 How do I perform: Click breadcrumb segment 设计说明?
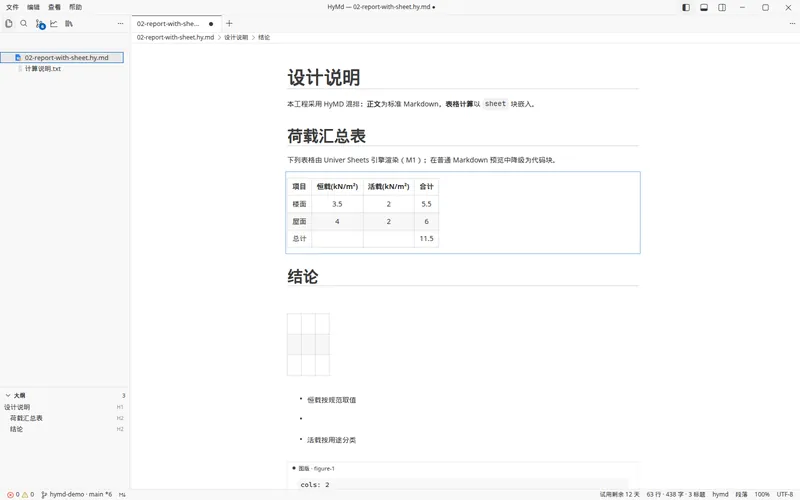click(236, 37)
